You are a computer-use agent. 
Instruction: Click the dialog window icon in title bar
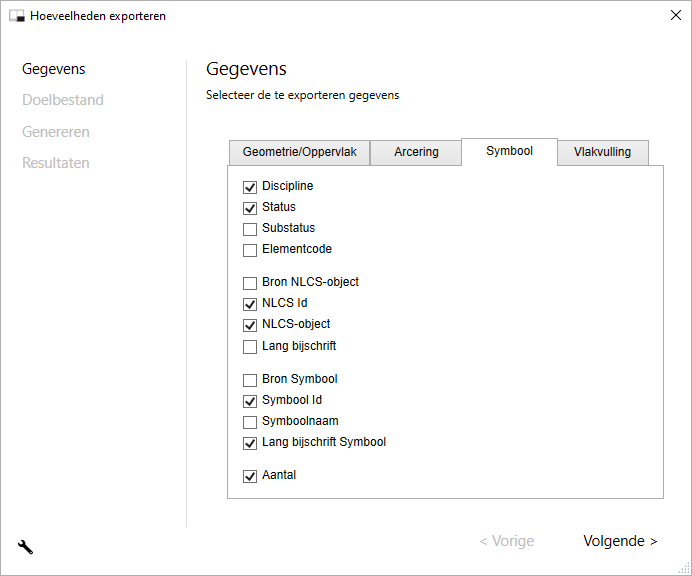[x=16, y=16]
